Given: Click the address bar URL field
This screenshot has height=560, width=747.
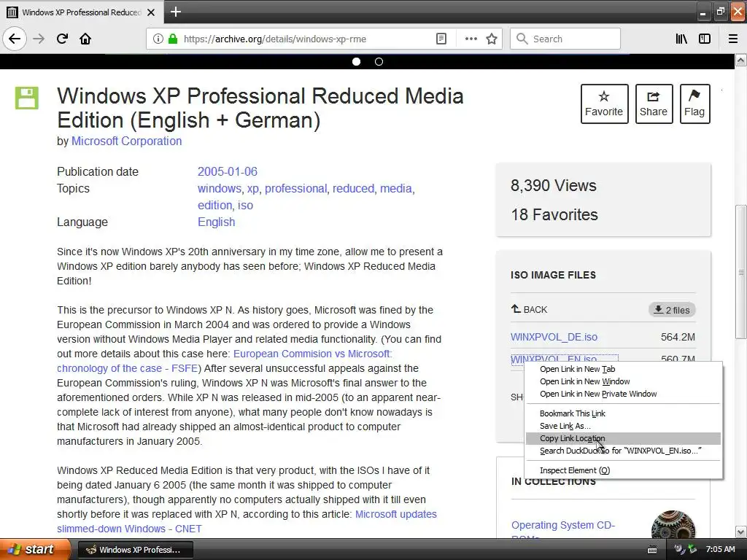Looking at the screenshot, I should click(x=305, y=39).
